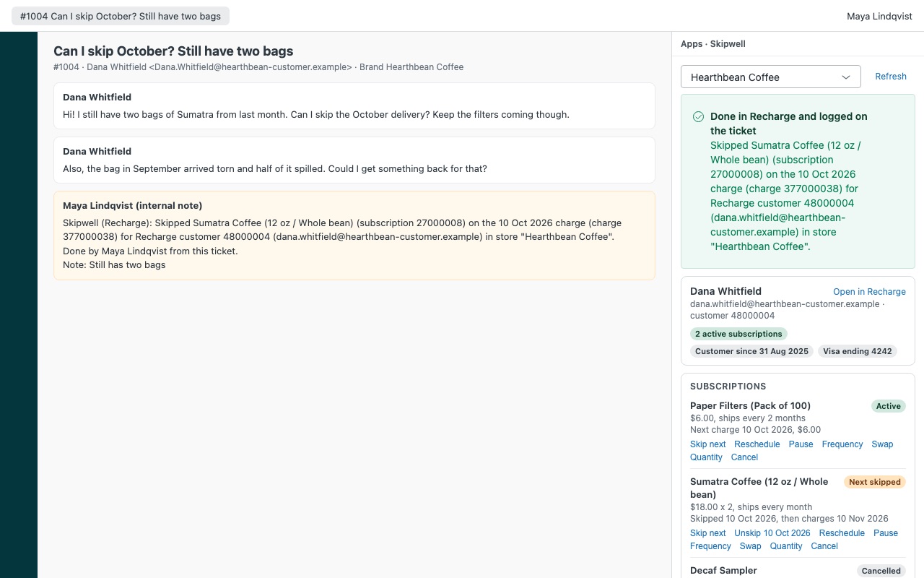Click the SUBSCRIPTIONS section heading
Image resolution: width=924 pixels, height=578 pixels.
pos(728,387)
